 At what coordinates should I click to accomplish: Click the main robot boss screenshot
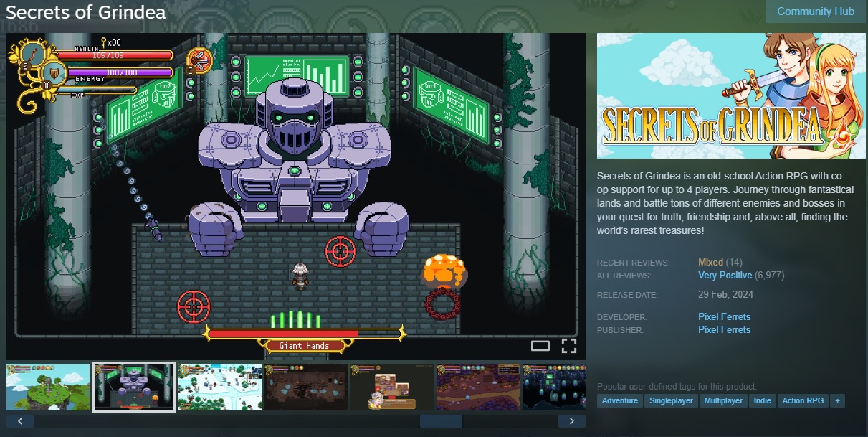pyautogui.click(x=296, y=196)
